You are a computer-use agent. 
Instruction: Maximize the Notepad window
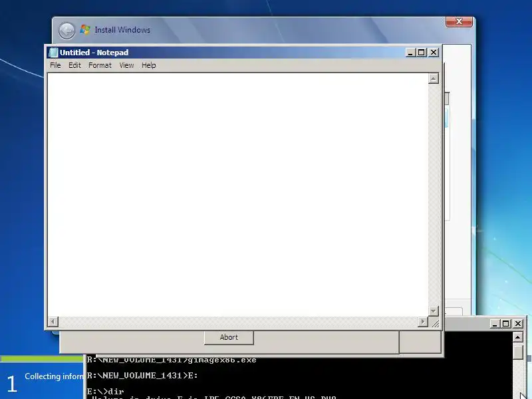click(422, 53)
